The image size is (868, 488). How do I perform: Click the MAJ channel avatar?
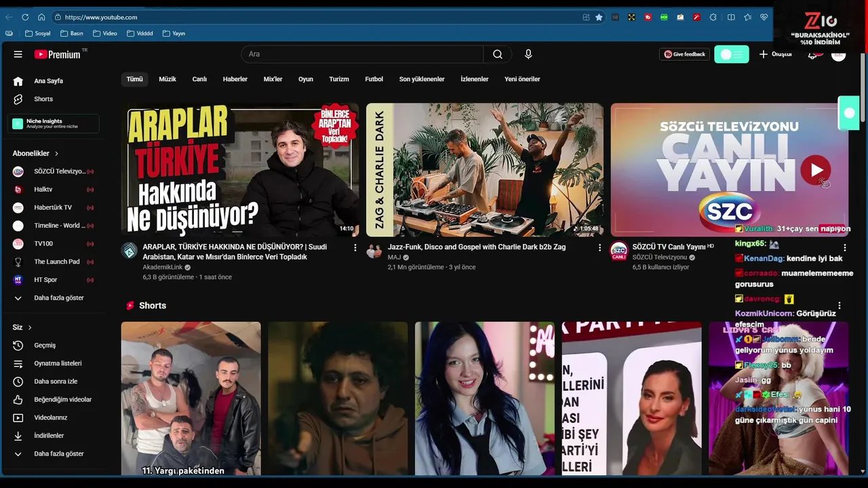374,250
